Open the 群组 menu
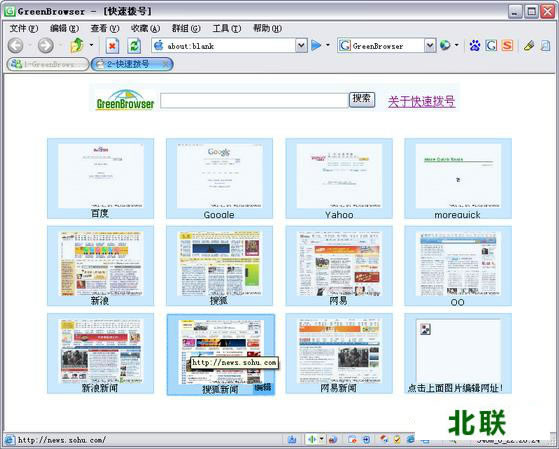 pyautogui.click(x=186, y=28)
